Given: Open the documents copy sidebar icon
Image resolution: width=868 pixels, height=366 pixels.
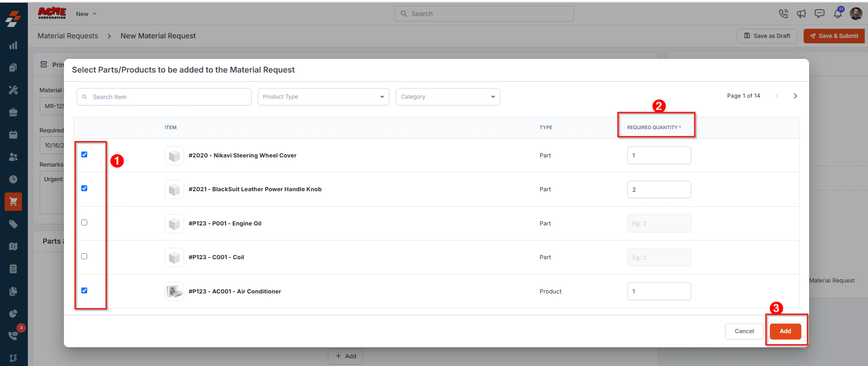Looking at the screenshot, I should coord(13,291).
